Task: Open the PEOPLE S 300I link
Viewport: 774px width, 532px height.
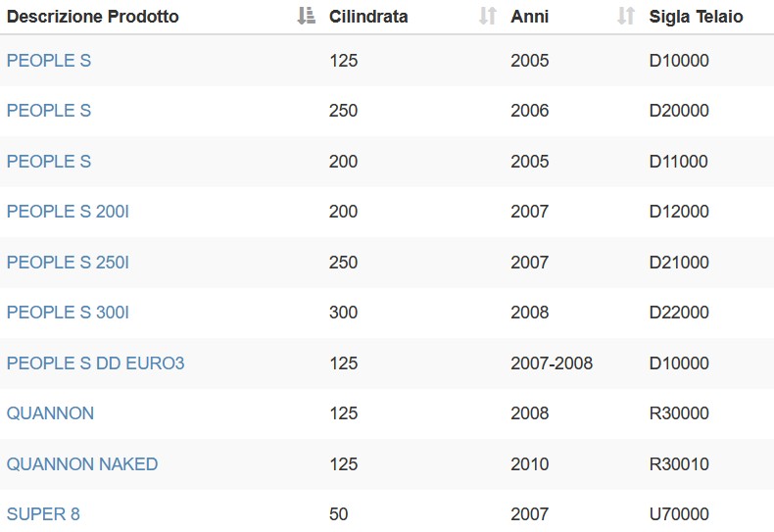Action: coord(69,312)
